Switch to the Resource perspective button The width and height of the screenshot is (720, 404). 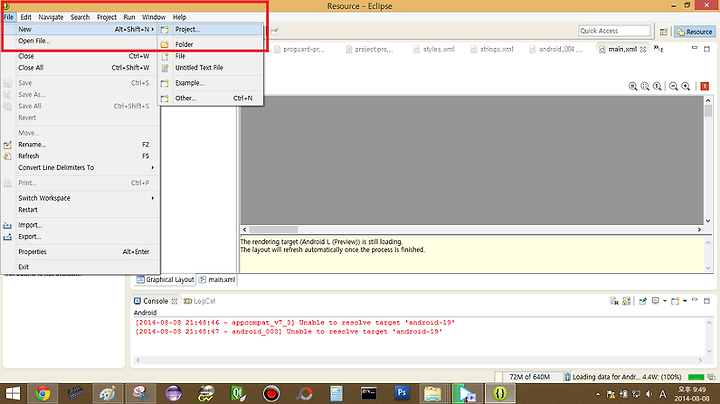(x=694, y=32)
